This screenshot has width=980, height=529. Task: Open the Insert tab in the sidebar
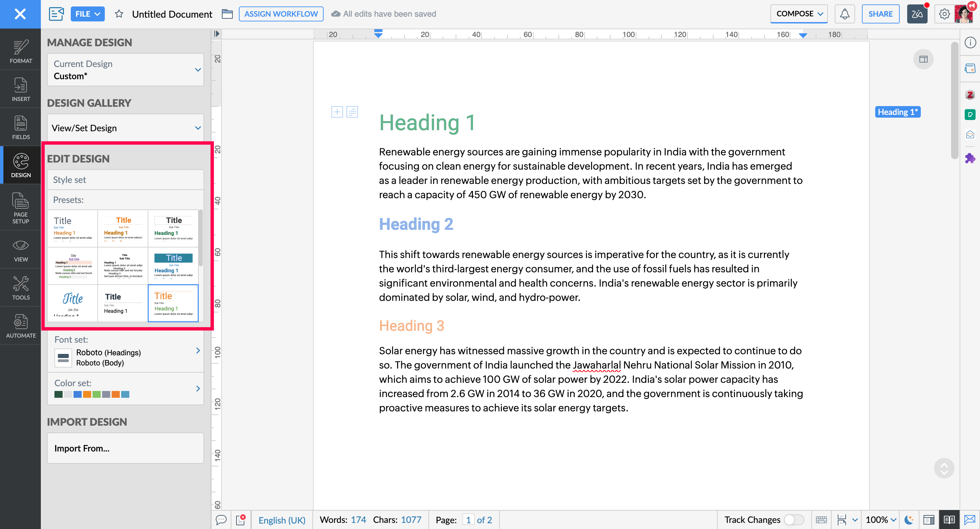tap(20, 89)
